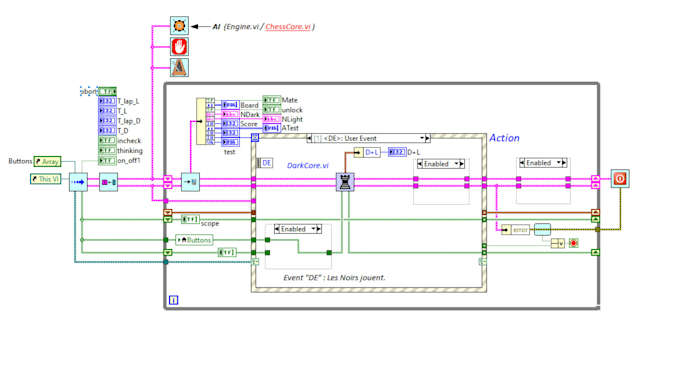This screenshot has height=372, width=680.
Task: Select the Score I32 indicator terminal
Action: click(x=230, y=124)
